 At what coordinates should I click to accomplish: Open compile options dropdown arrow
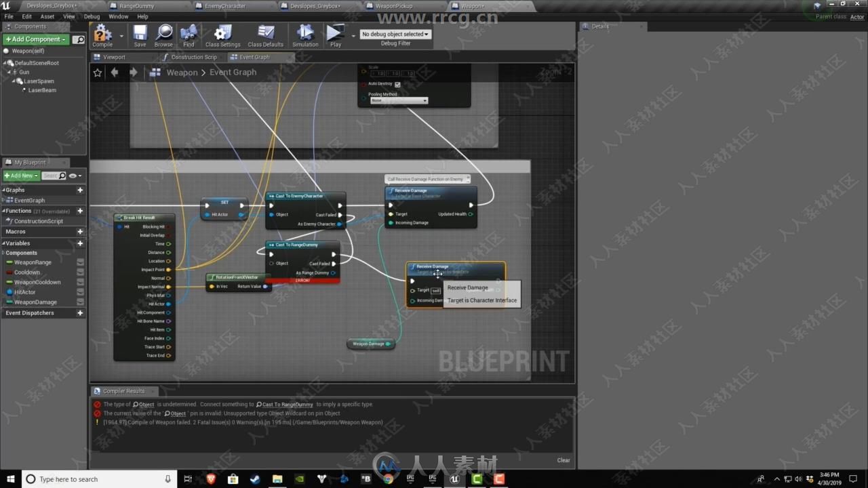pos(121,36)
